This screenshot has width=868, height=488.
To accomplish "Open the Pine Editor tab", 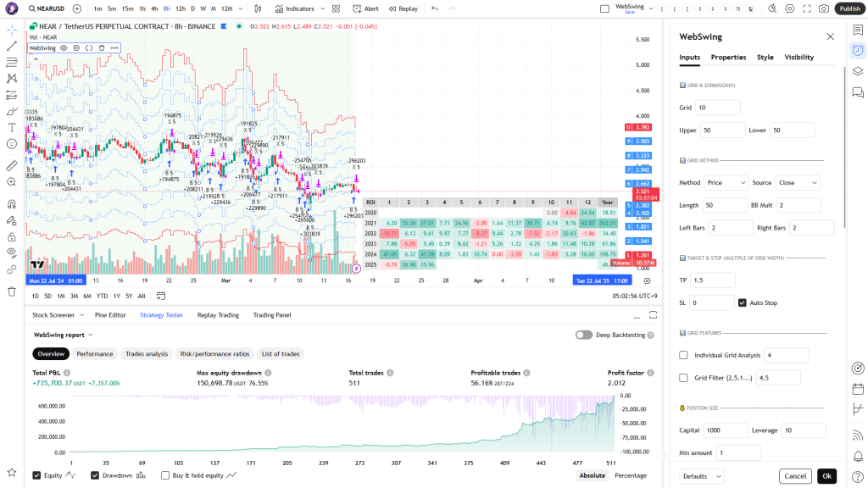I will (111, 315).
